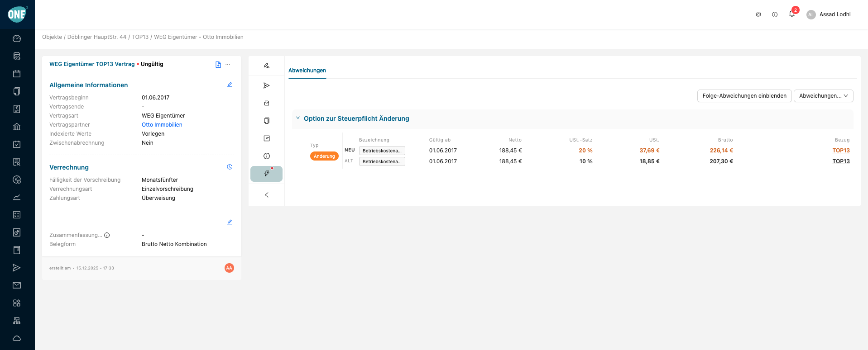Viewport: 868px width, 350px height.
Task: Open the Abweichungen... dropdown
Action: coord(823,96)
